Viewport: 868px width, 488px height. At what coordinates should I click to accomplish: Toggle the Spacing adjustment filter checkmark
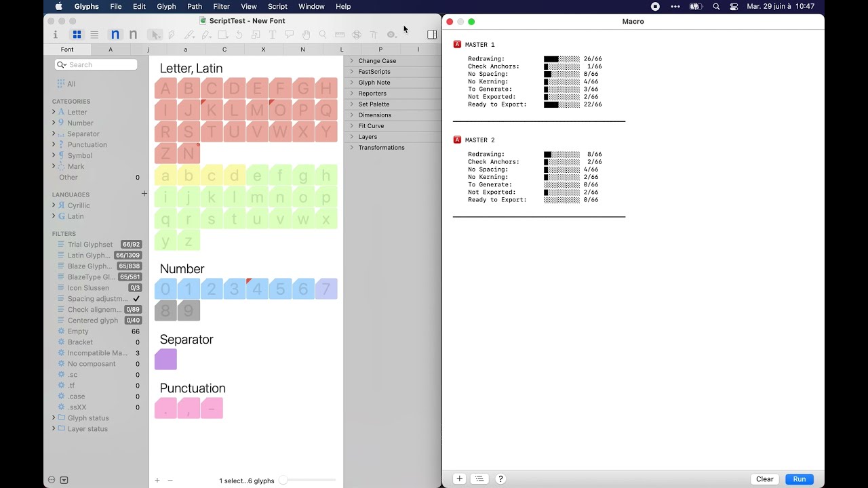tap(136, 299)
